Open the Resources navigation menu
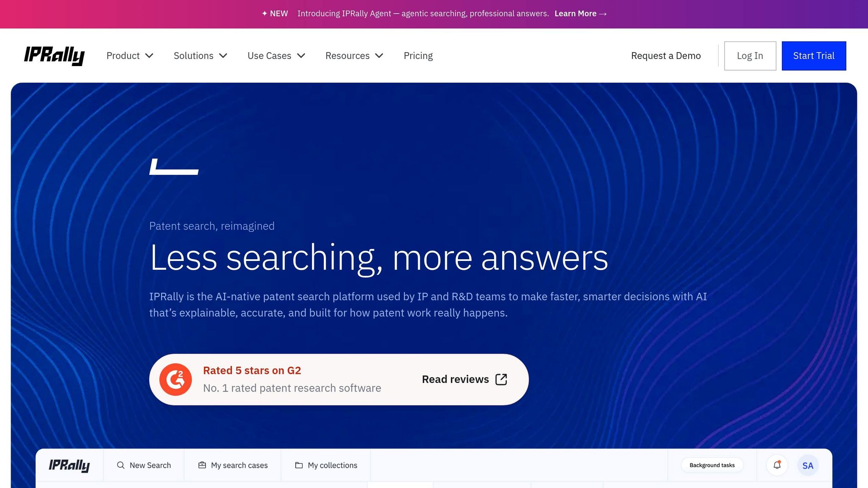 [354, 55]
